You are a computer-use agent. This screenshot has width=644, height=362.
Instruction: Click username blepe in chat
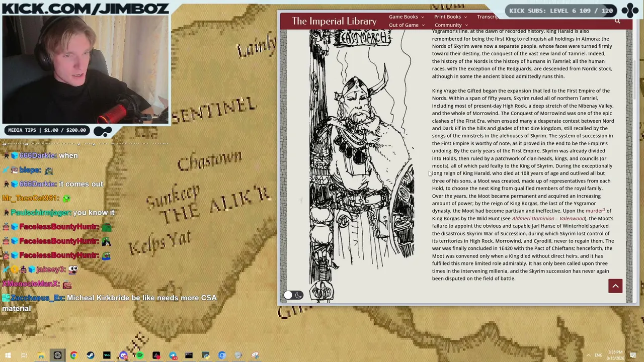point(30,170)
